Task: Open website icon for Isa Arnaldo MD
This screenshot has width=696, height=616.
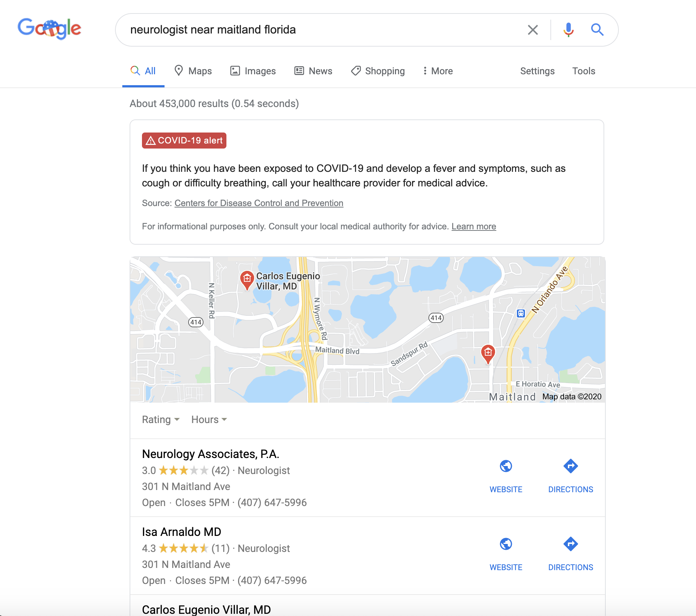Action: click(x=506, y=544)
